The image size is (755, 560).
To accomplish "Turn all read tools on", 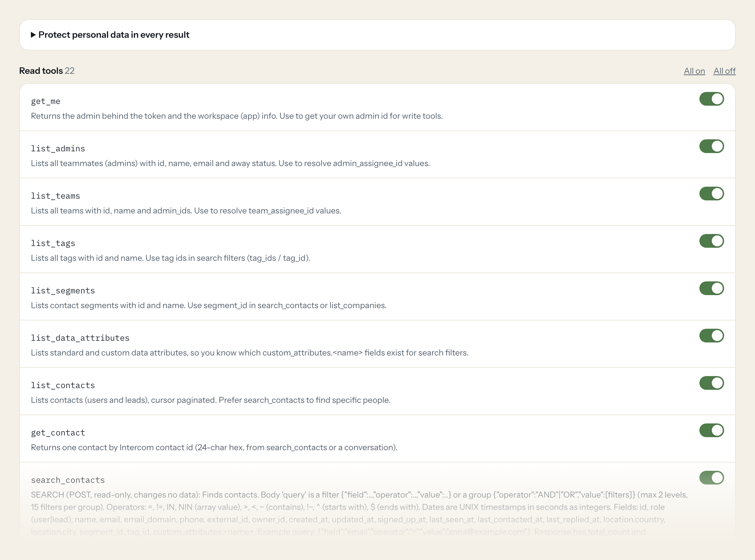I will [694, 71].
